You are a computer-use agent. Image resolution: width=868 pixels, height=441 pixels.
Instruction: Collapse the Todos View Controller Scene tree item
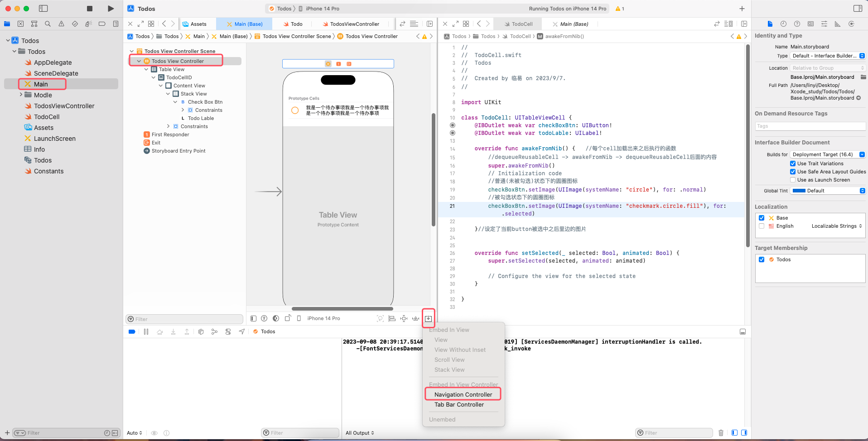(x=133, y=51)
